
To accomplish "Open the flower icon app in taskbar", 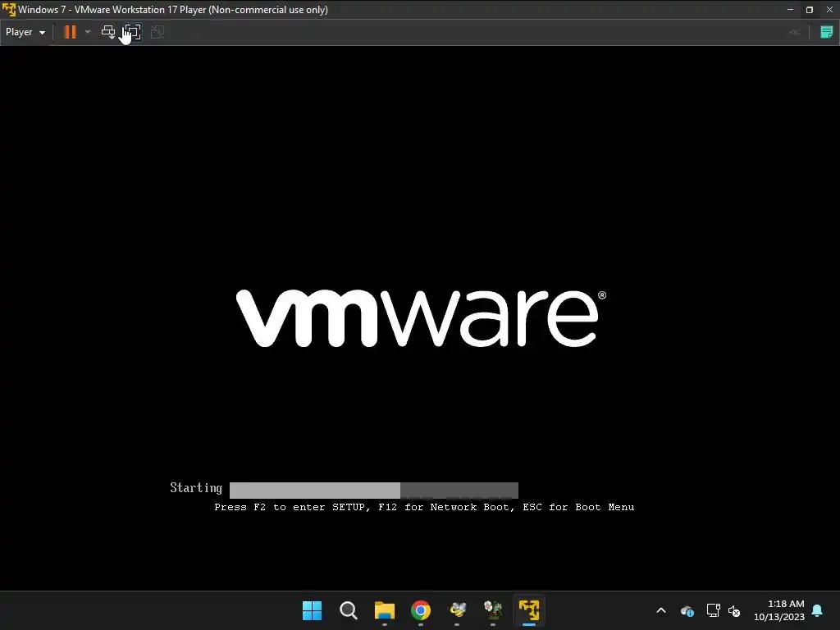I will [x=493, y=610].
